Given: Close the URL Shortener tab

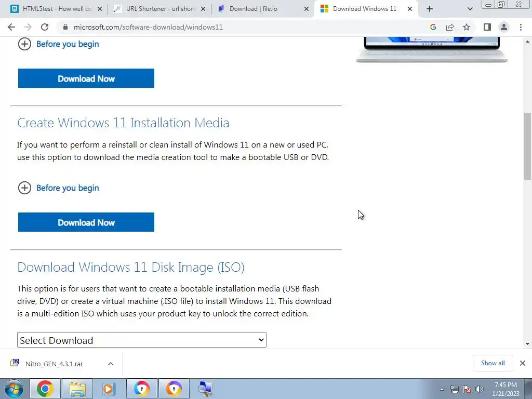Looking at the screenshot, I should (x=203, y=9).
